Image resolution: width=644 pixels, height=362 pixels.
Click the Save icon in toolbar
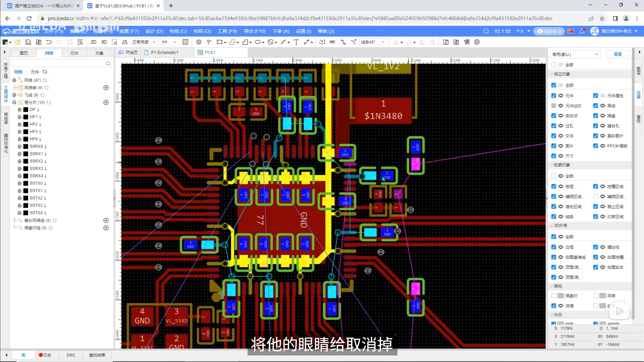tap(28, 42)
